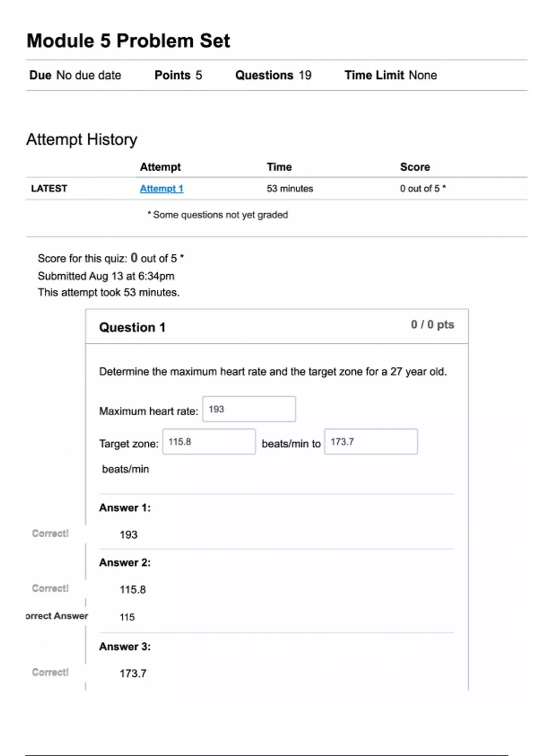Click the Score column header

pyautogui.click(x=415, y=167)
